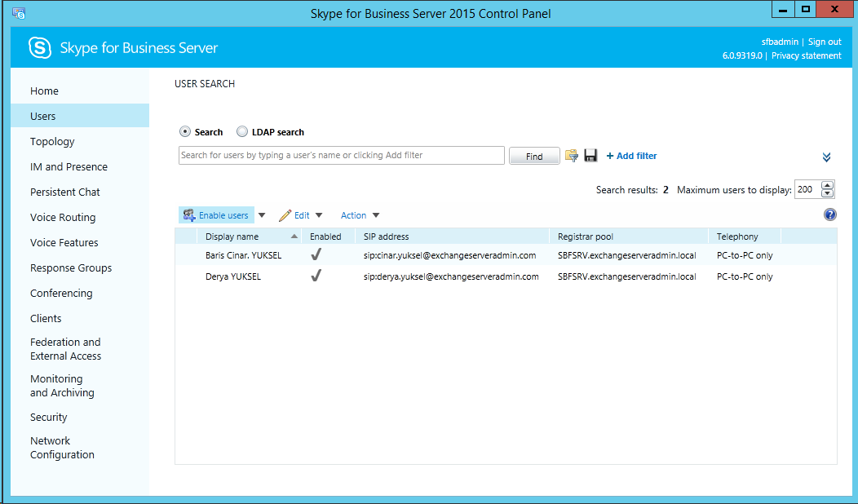Click the registrar pool of Baris Cinar. YUKSEL
Image resolution: width=858 pixels, height=504 pixels.
click(627, 255)
